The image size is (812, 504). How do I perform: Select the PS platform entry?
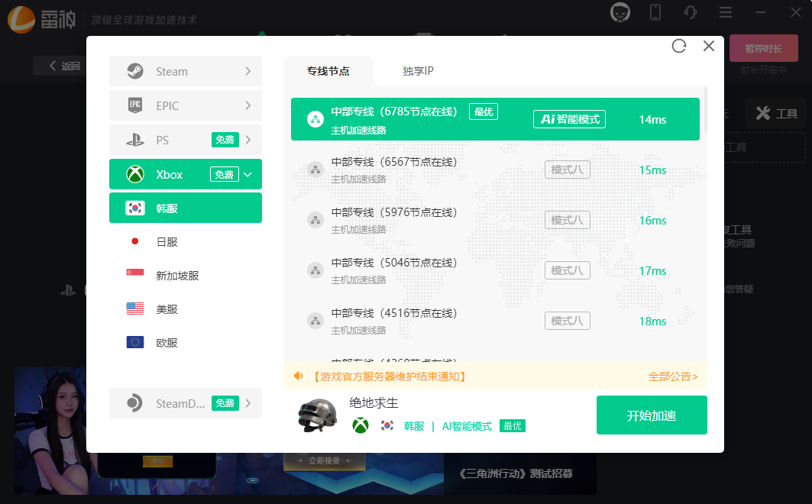coord(186,140)
